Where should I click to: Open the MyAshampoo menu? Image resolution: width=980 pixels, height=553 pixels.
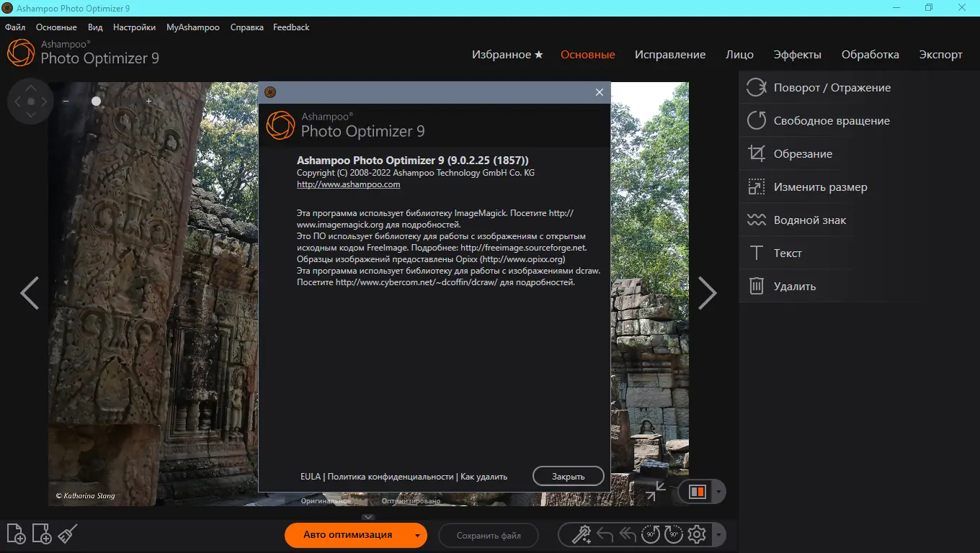(x=193, y=27)
